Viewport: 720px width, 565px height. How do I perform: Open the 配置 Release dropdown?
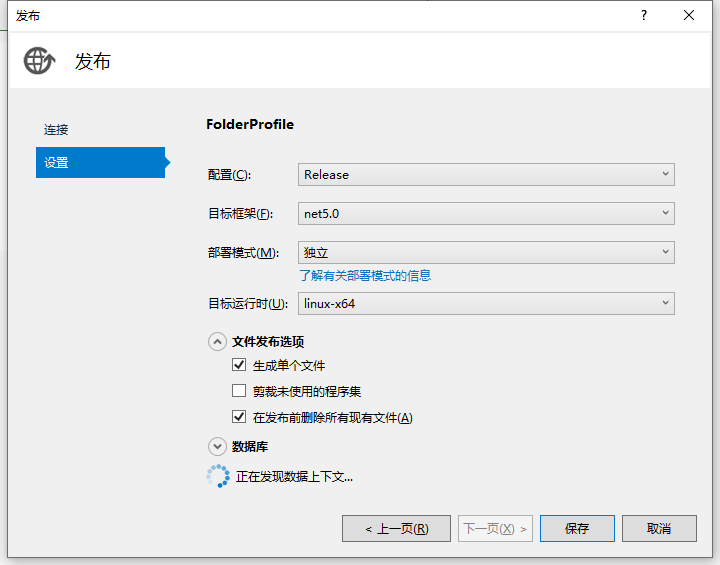[486, 174]
